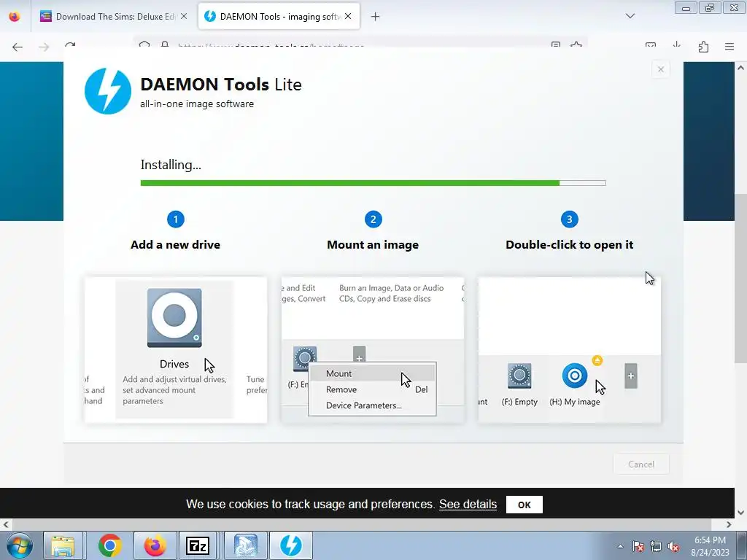Click the DAEMON Tools Lite lightning logo

pyautogui.click(x=108, y=91)
